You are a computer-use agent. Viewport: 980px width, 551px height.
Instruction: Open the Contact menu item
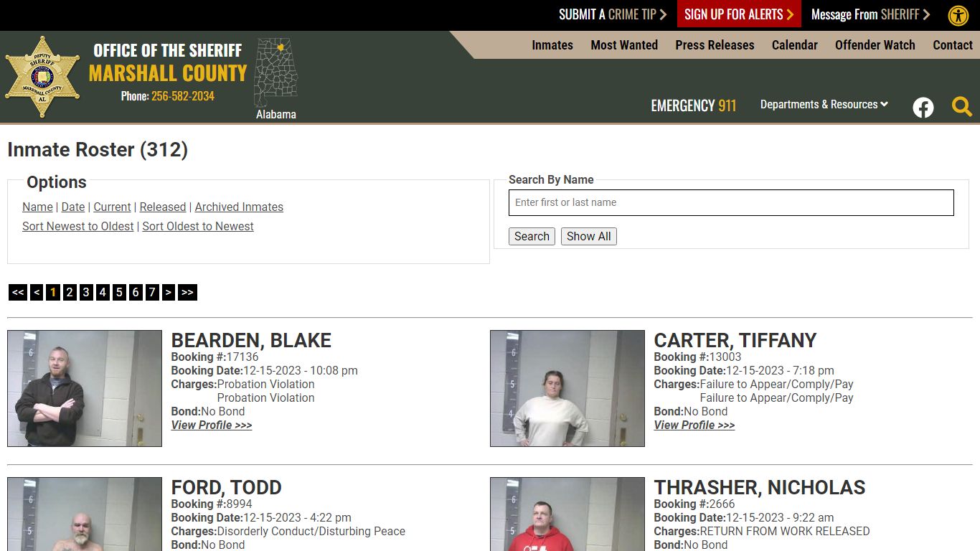[953, 44]
